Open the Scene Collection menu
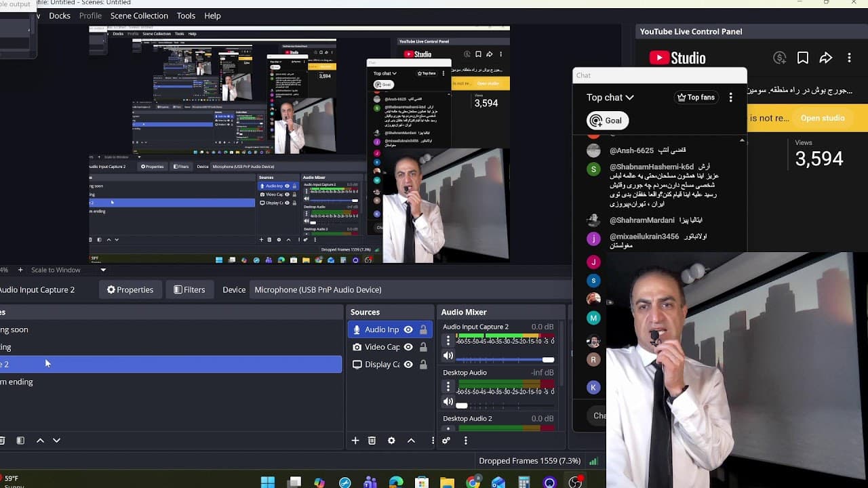This screenshot has width=868, height=488. [x=139, y=16]
